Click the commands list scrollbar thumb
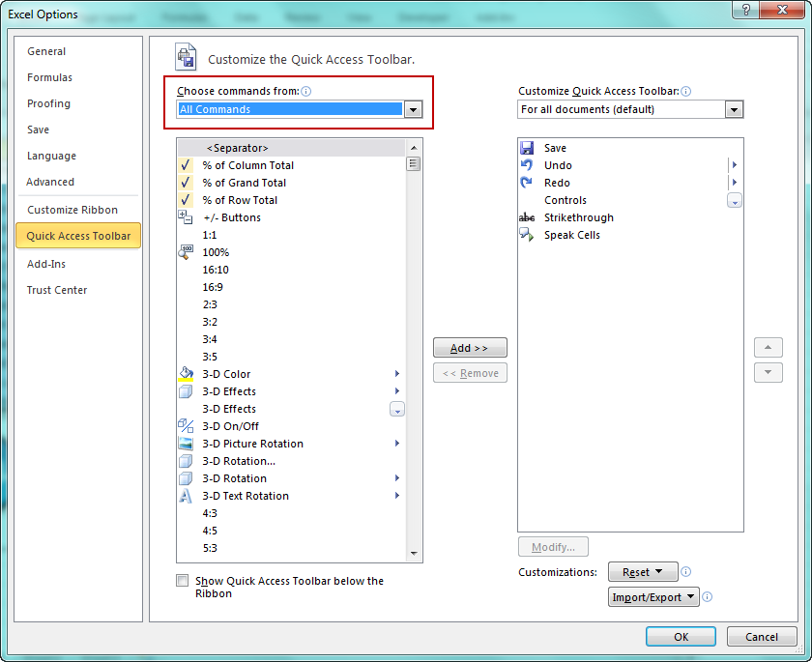 pyautogui.click(x=414, y=164)
